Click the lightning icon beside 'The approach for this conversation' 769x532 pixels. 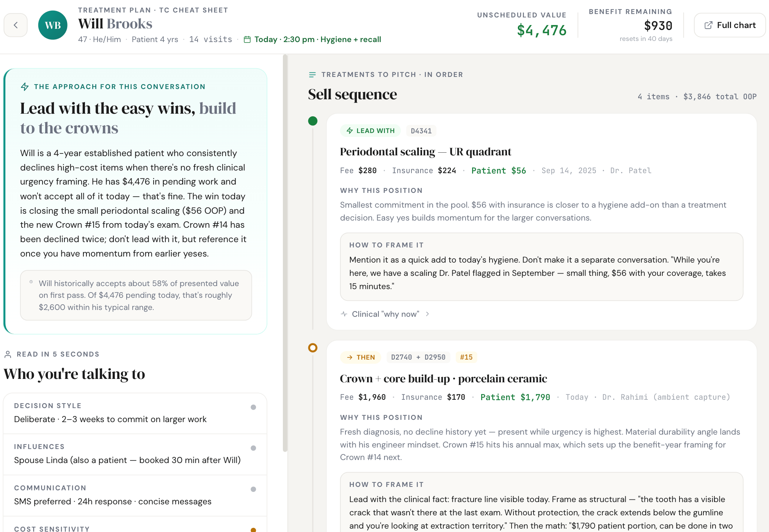(25, 87)
